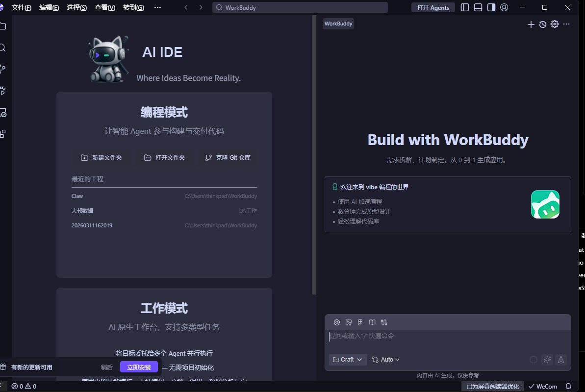Click the green cat mascot thumbnail
The height and width of the screenshot is (392, 585).
click(x=545, y=204)
